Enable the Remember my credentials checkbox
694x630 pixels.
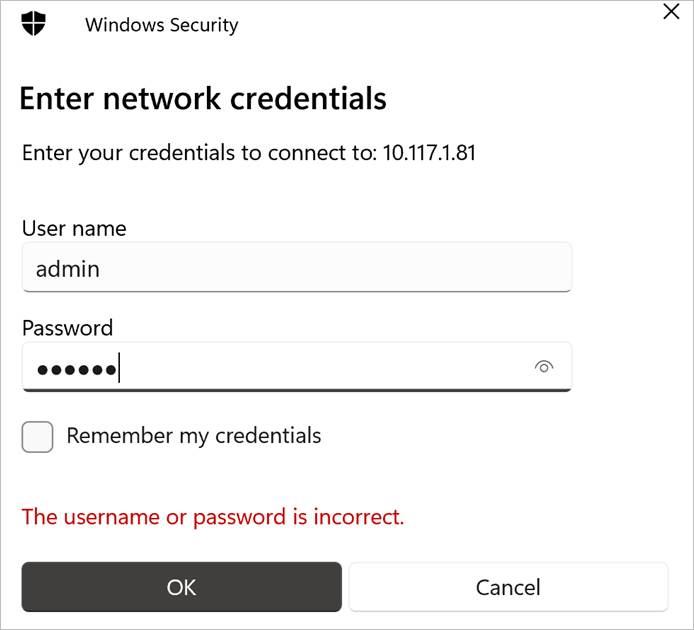pos(38,437)
